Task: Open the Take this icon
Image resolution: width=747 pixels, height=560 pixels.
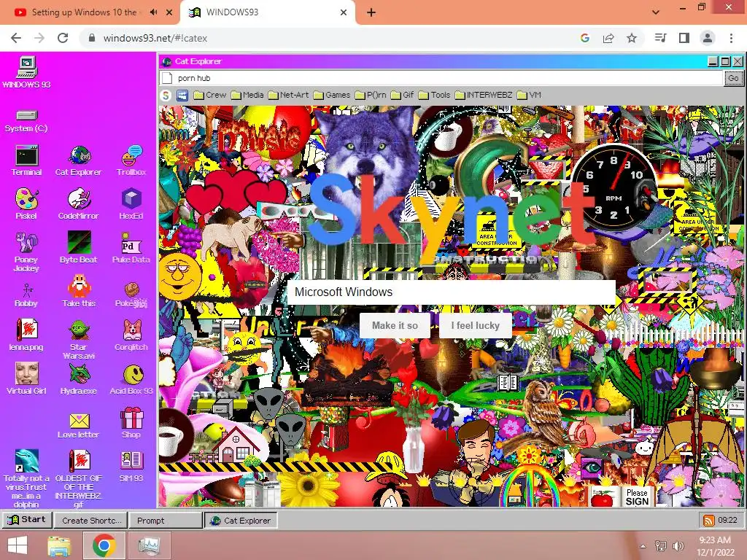Action: click(x=79, y=292)
